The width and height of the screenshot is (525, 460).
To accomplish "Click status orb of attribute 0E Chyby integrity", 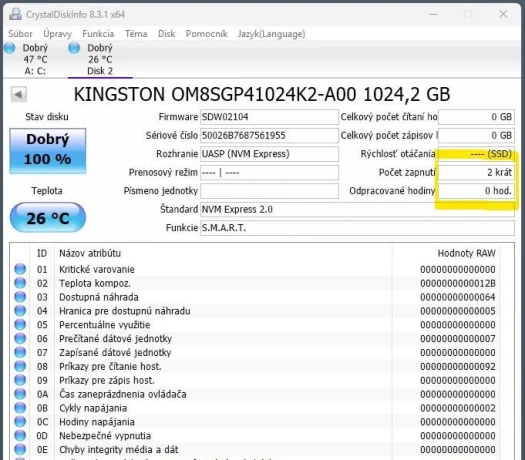I will 20,450.
